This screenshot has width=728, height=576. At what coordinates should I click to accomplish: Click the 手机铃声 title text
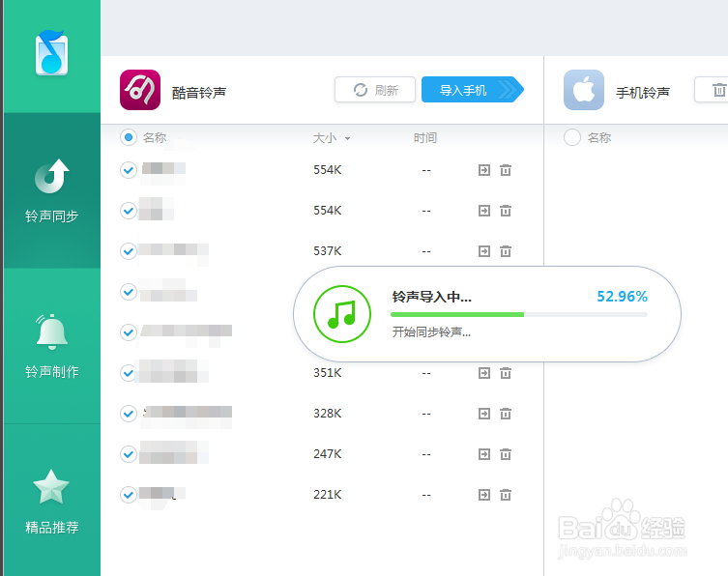pos(643,93)
